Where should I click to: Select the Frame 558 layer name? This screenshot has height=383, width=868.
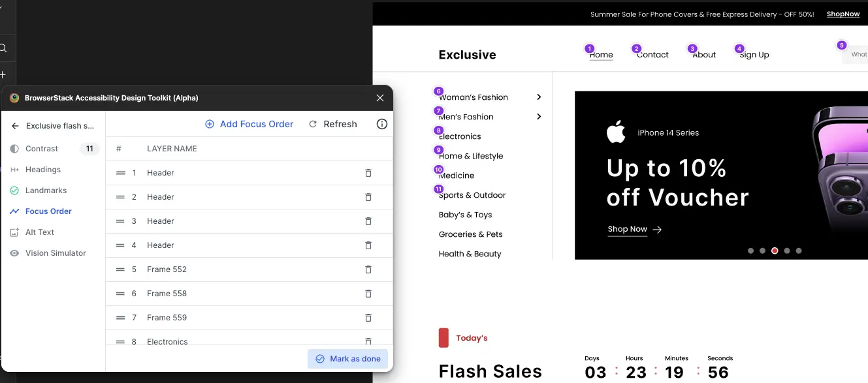point(167,294)
